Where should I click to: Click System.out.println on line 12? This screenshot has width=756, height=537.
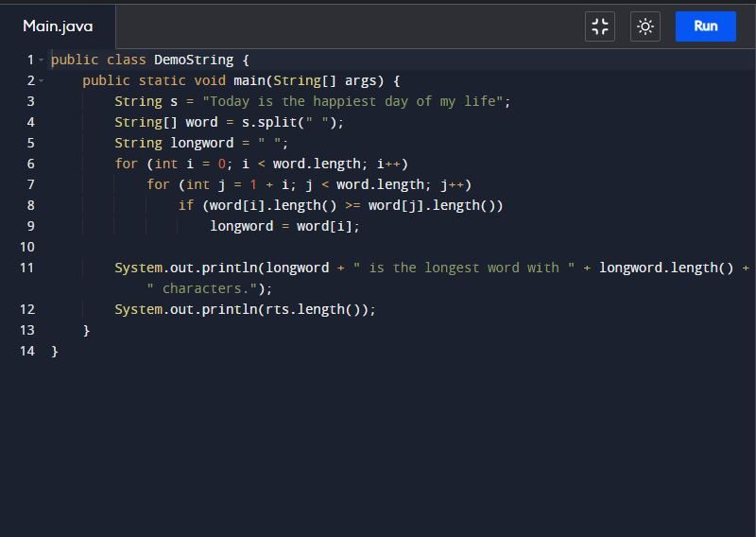(186, 309)
